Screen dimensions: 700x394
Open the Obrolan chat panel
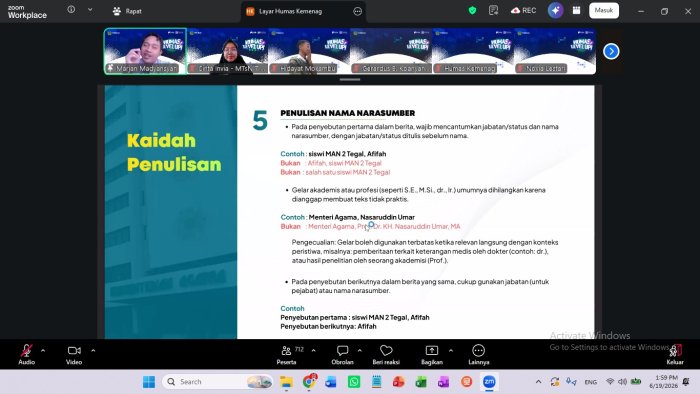click(x=342, y=354)
